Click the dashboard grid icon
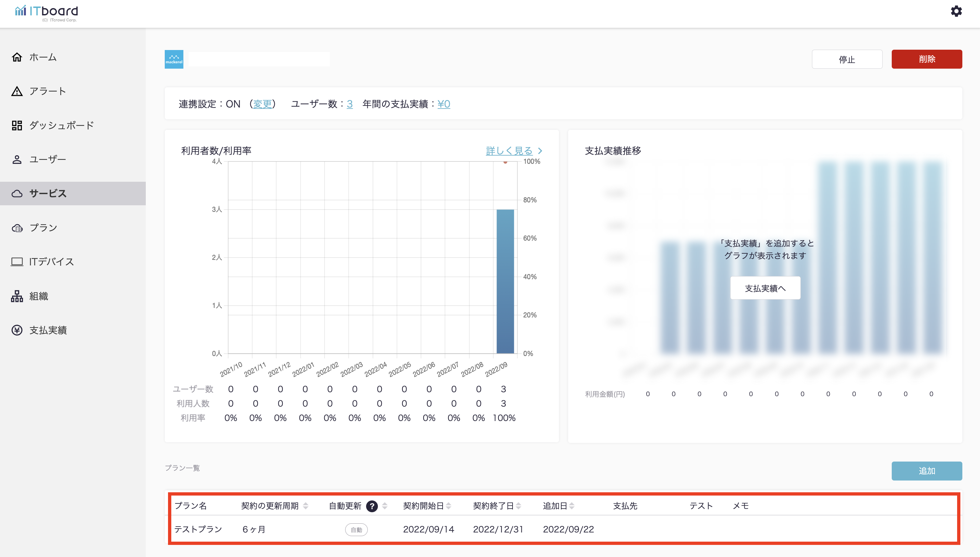This screenshot has height=557, width=980. 17,126
